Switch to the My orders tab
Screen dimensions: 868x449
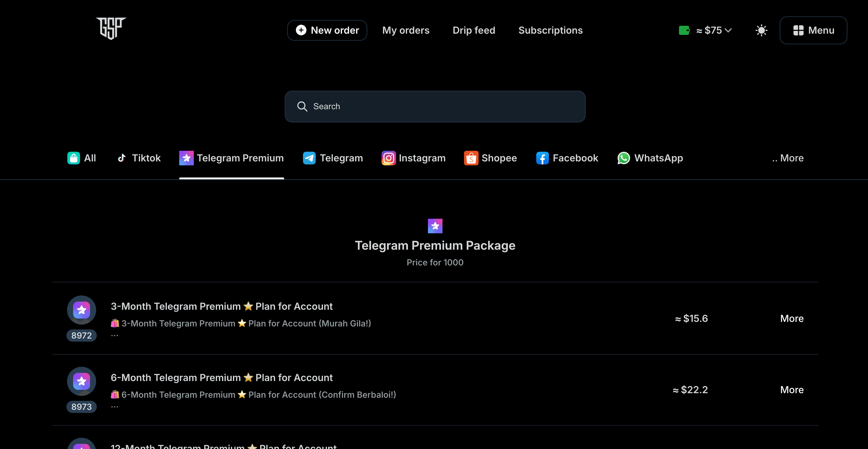pyautogui.click(x=406, y=30)
